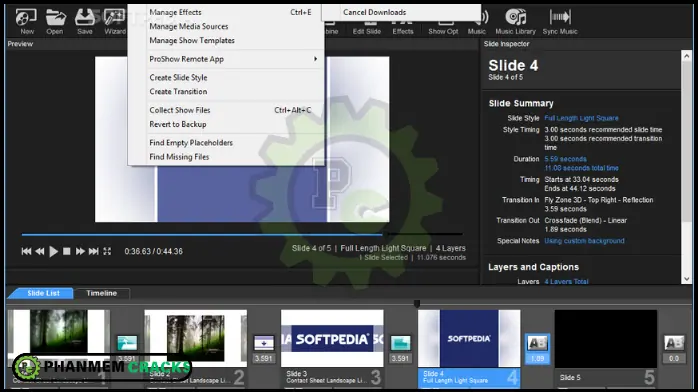The image size is (698, 392).
Task: Click the Slide 4 heading in Slide Inspector
Action: [513, 65]
